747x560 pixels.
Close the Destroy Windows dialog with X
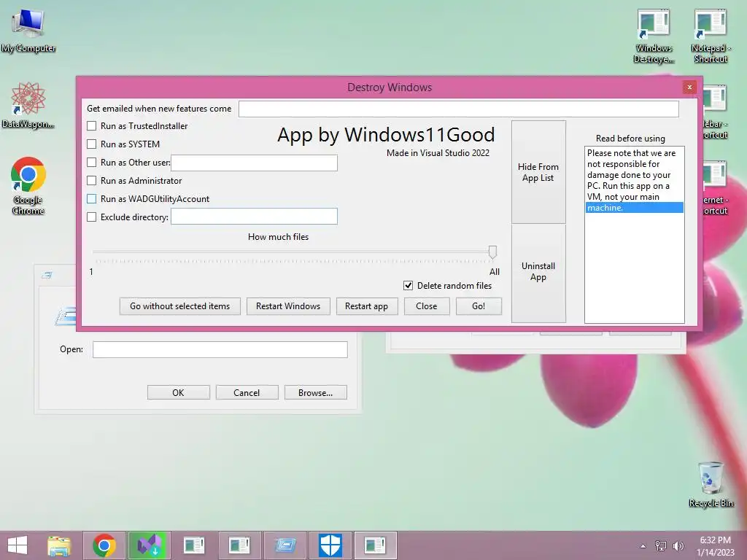coord(689,87)
